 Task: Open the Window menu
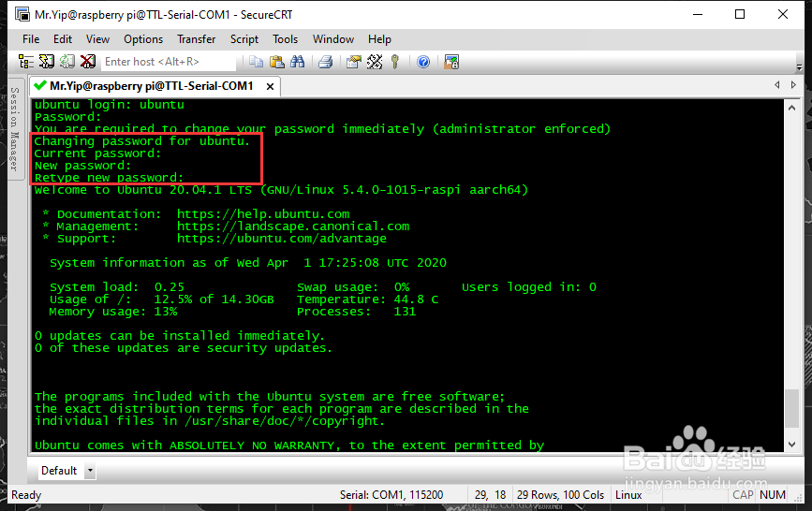(x=333, y=39)
